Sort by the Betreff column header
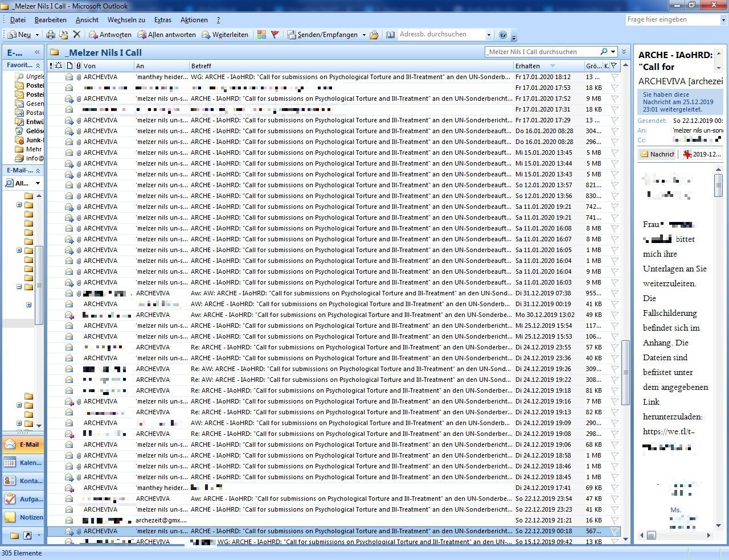This screenshot has width=729, height=560. coord(351,66)
